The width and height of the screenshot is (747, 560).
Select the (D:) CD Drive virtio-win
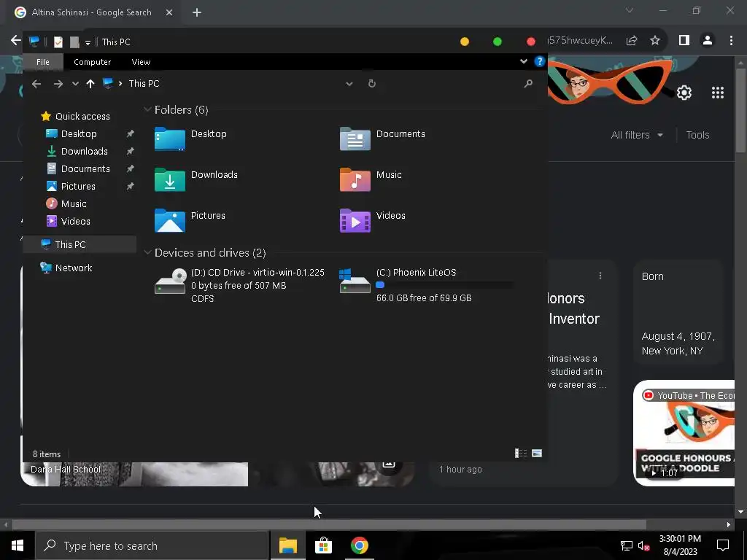coord(239,285)
